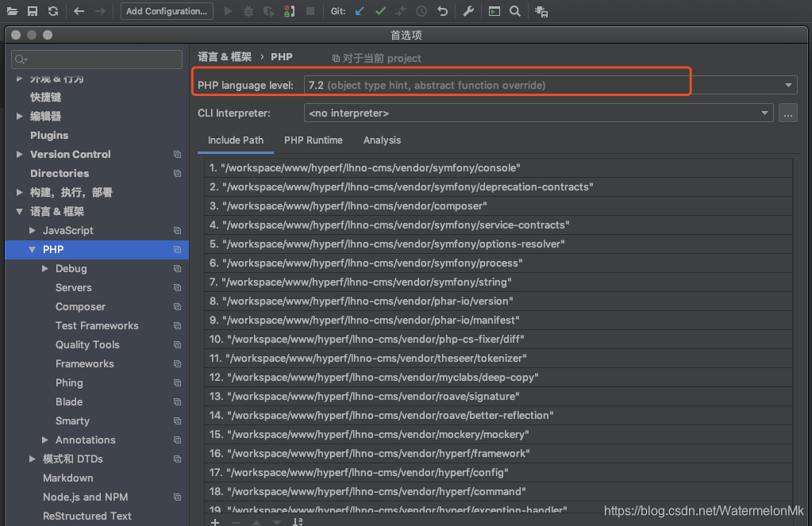Click the Git history clock icon
The width and height of the screenshot is (812, 526).
click(x=421, y=11)
